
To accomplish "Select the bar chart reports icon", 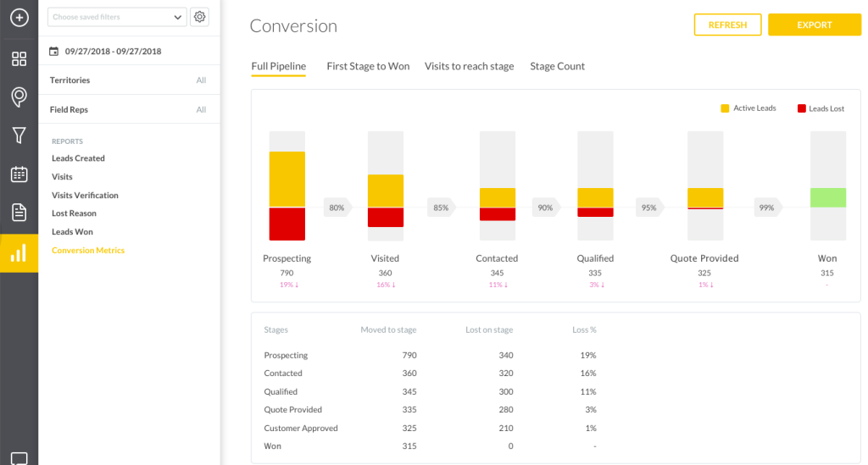I will (x=19, y=252).
